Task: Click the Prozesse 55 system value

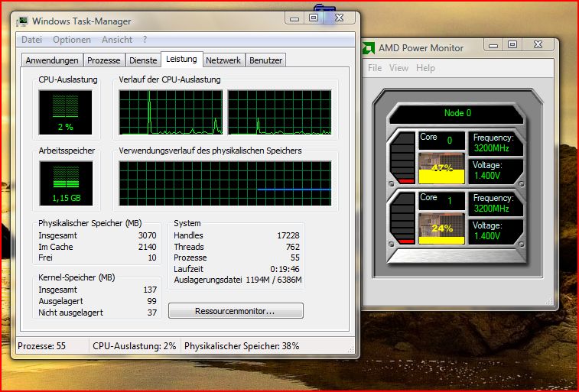Action: click(295, 258)
